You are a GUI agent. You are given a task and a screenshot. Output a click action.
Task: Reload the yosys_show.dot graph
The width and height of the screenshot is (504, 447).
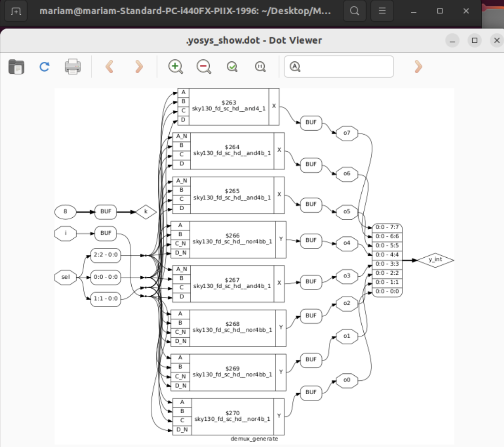pyautogui.click(x=43, y=67)
